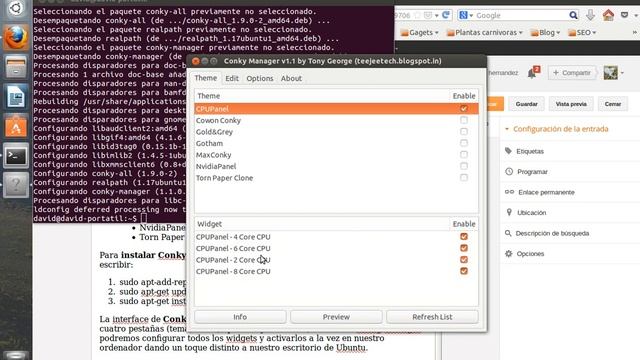Uncheck CPUPanel - 4 Core CPU widget
Viewport: 640px width, 360px height.
click(464, 236)
